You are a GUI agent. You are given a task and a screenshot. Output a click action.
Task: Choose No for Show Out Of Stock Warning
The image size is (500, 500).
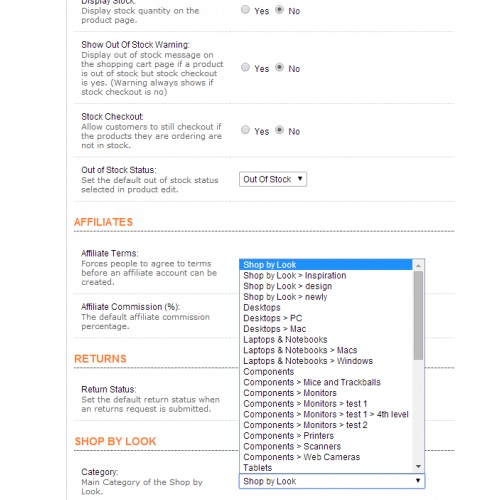point(279,68)
